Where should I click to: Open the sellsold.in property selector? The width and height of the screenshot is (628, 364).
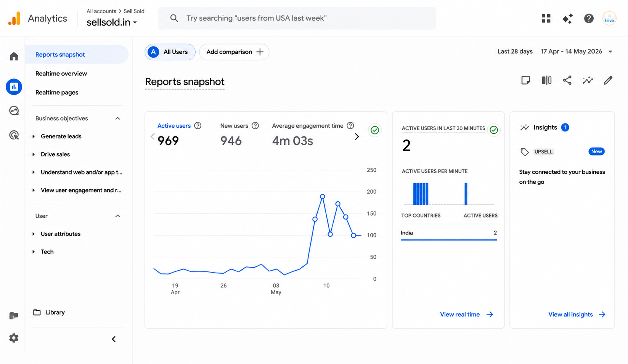tap(112, 22)
